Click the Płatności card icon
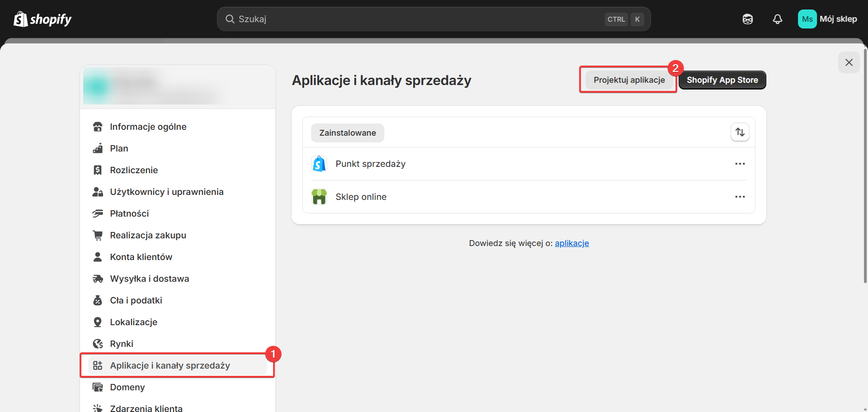Viewport: 868px width, 412px height. click(x=98, y=213)
